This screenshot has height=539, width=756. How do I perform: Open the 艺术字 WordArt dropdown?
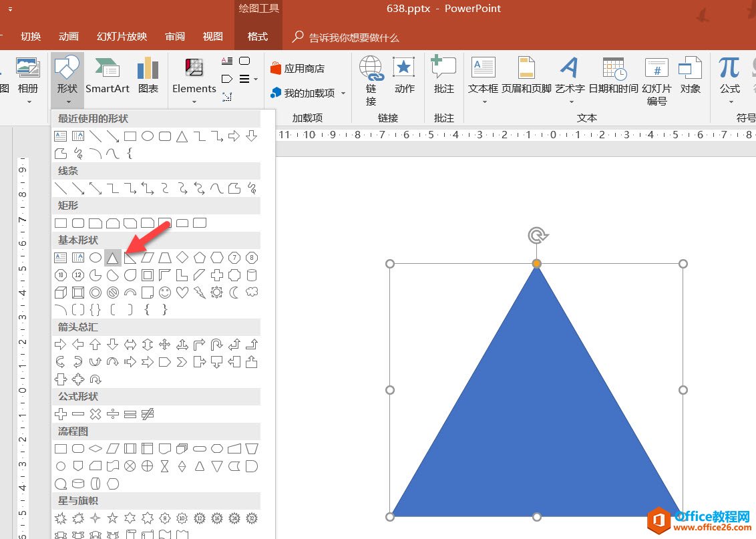click(570, 102)
